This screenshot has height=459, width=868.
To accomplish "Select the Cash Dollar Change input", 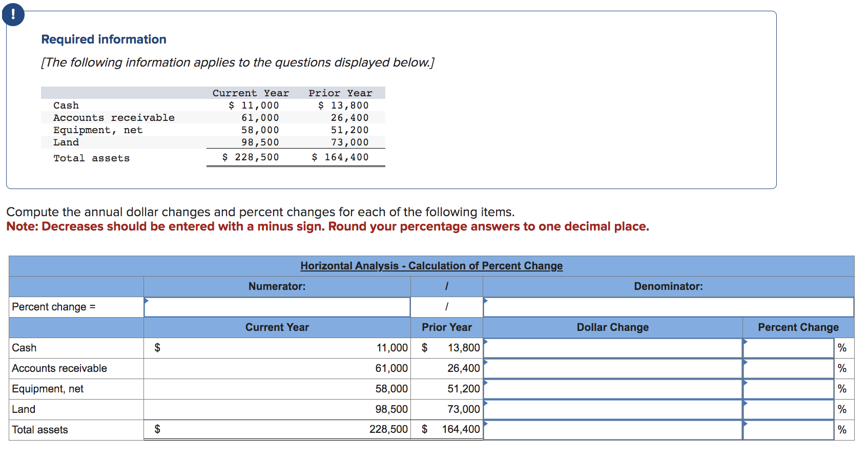I will (x=613, y=348).
